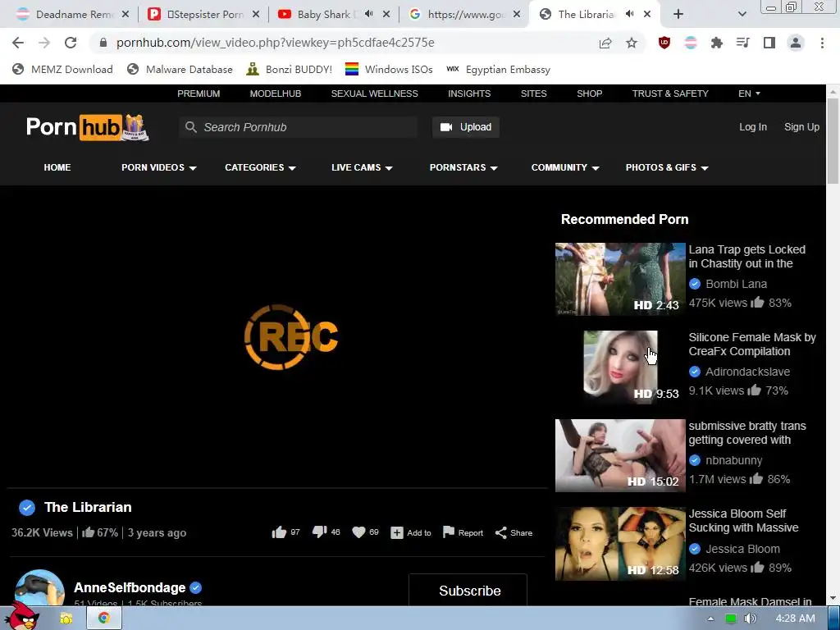
Task: Click the Subscribe button
Action: tap(468, 590)
